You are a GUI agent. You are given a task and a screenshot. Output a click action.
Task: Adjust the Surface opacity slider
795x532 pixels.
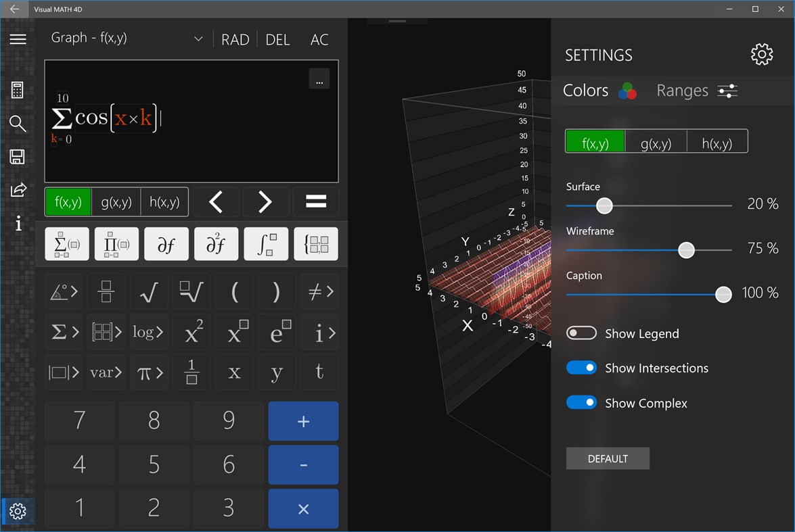click(649, 205)
